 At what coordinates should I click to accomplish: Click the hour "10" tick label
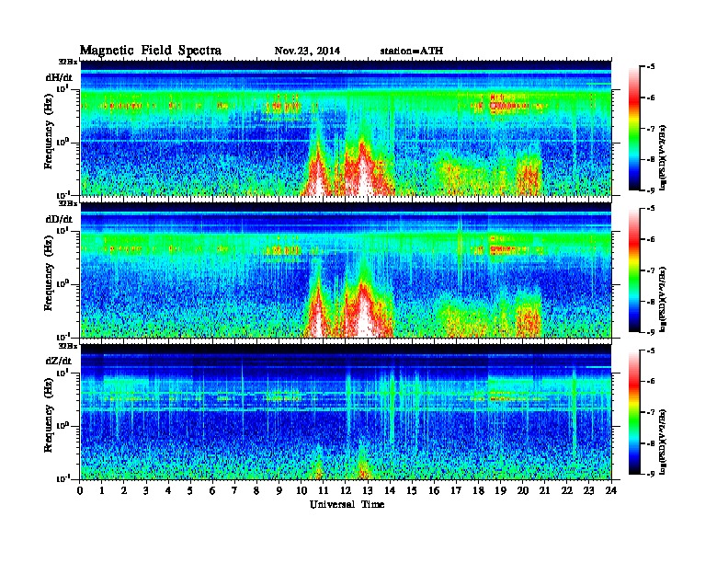click(x=301, y=491)
